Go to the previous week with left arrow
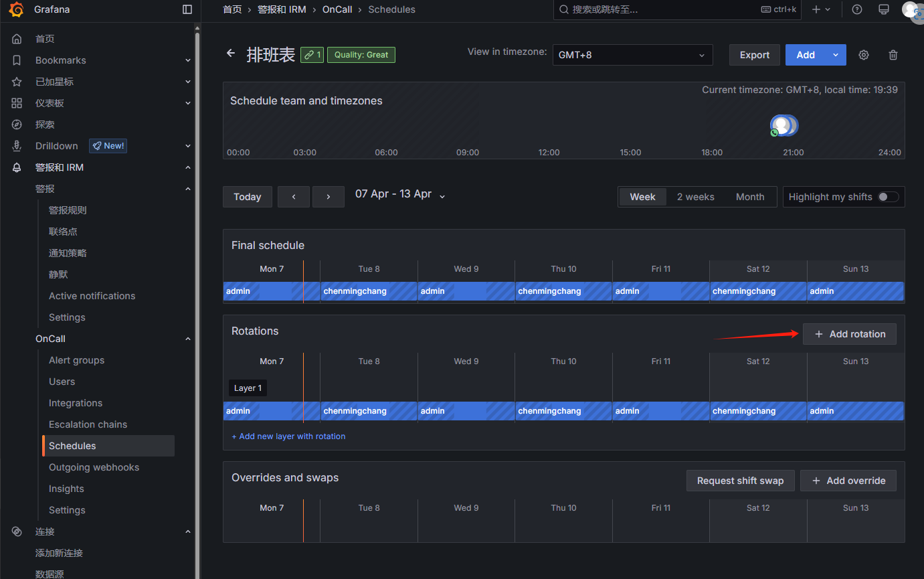Viewport: 924px width, 579px height. (294, 197)
